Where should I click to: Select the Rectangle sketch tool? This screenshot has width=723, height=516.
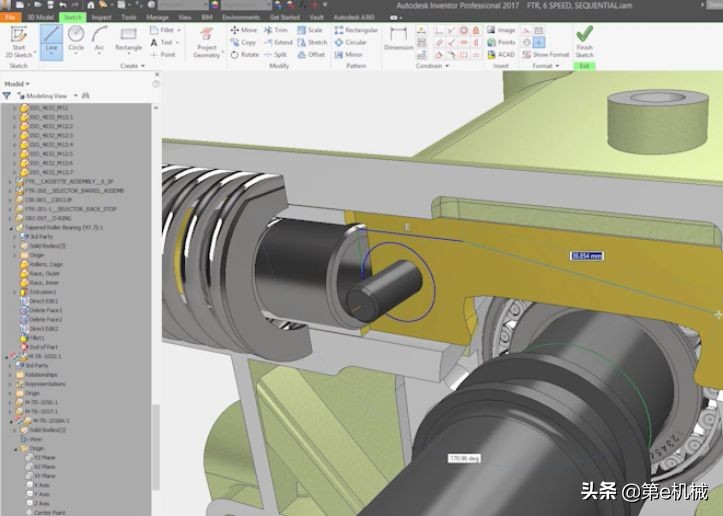coord(128,39)
